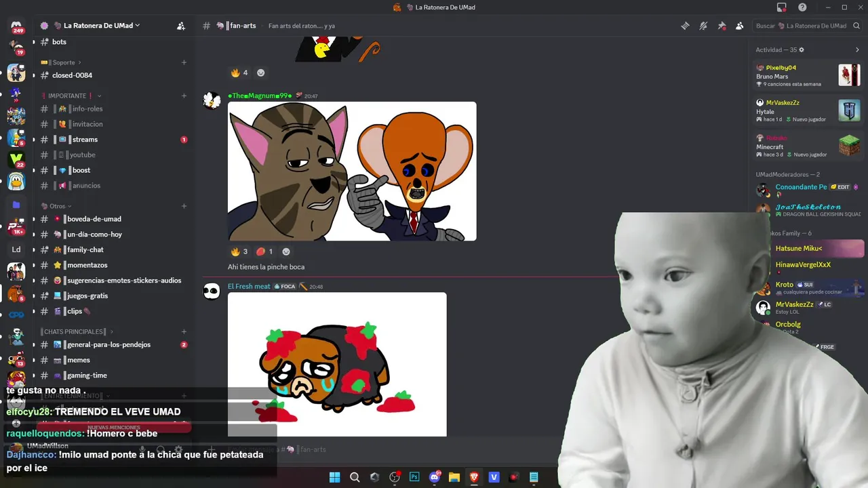Expand Actividad panel with right arrow
The image size is (868, 488).
point(857,49)
